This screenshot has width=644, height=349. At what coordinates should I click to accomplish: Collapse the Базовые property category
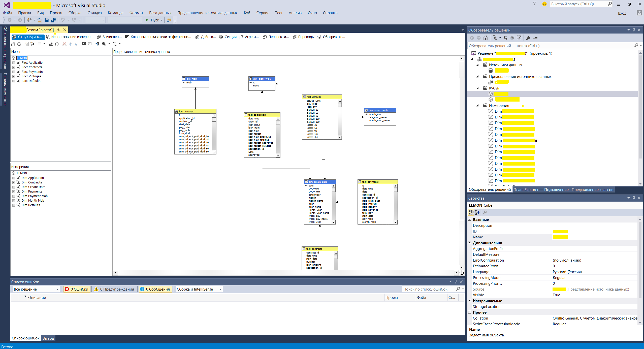click(470, 219)
